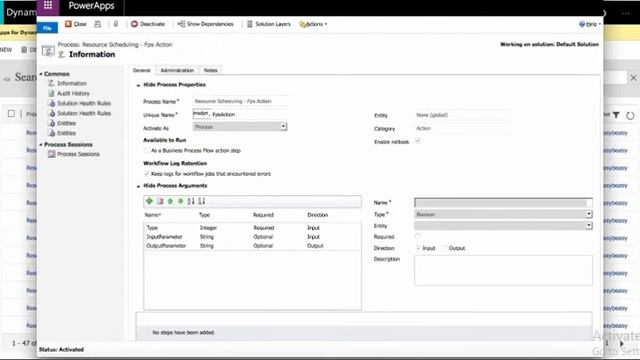Toggle keep logs for workflow jobs checkbox
The height and width of the screenshot is (360, 640).
(x=147, y=174)
